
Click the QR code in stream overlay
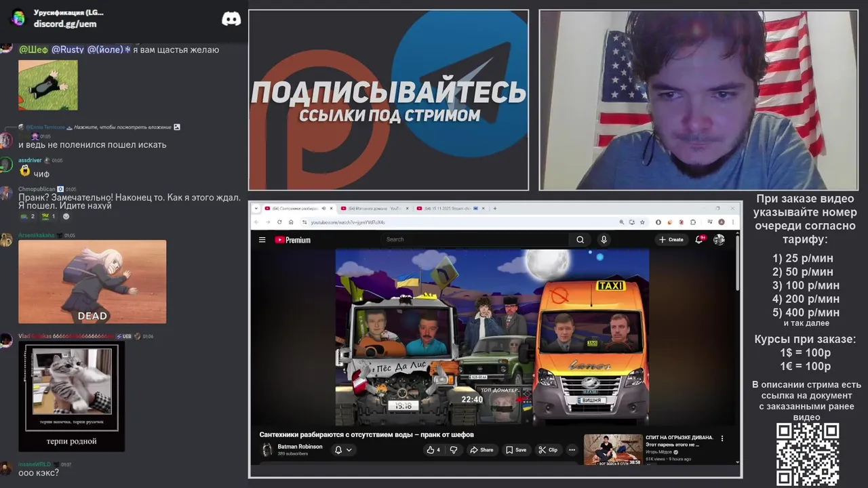(808, 454)
